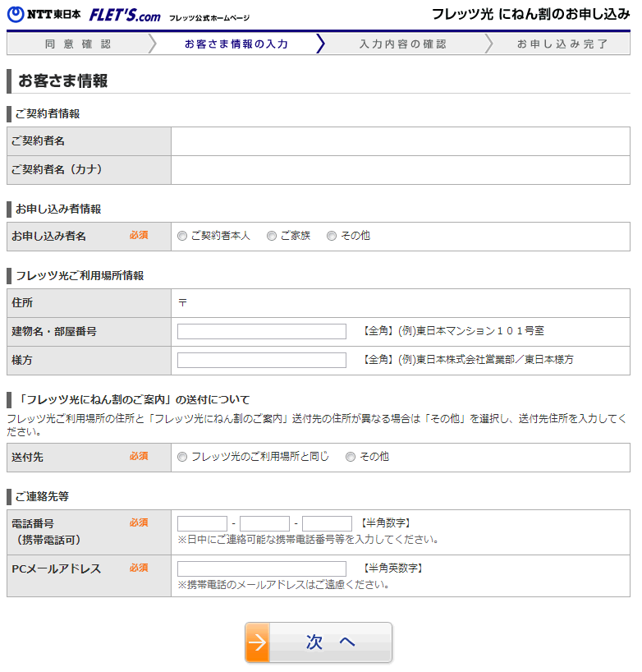Focus the PCメールアドレス input field
Image resolution: width=642 pixels, height=672 pixels.
262,568
